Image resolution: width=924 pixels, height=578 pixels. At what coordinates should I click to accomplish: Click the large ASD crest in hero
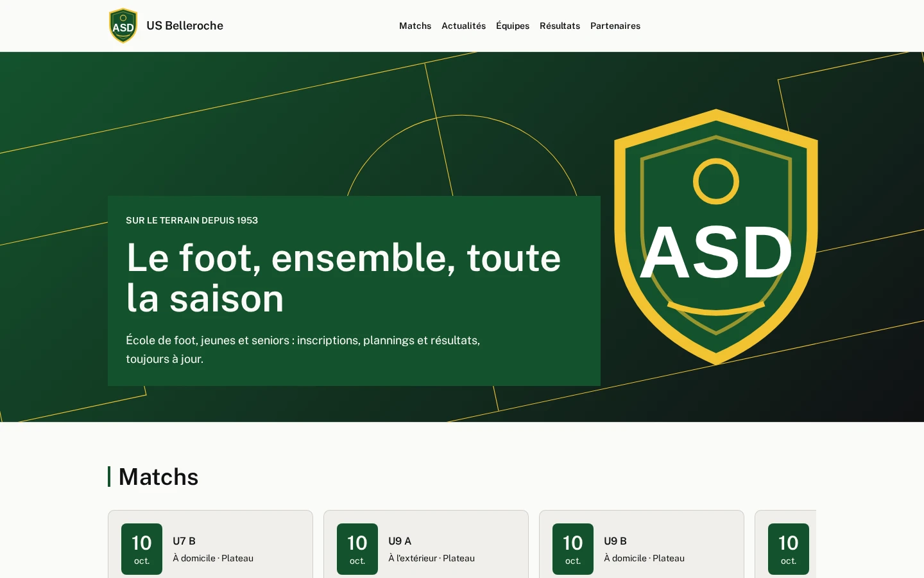tap(716, 237)
